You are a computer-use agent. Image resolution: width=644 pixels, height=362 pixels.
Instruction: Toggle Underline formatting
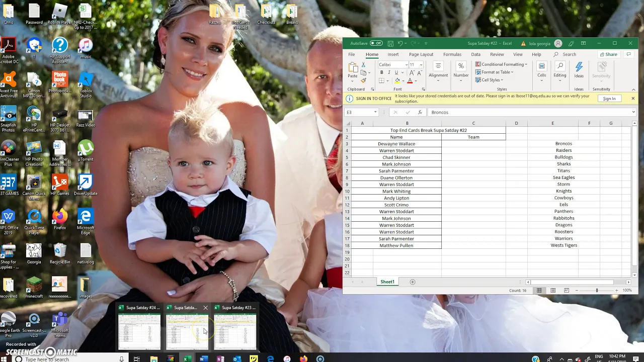point(396,72)
